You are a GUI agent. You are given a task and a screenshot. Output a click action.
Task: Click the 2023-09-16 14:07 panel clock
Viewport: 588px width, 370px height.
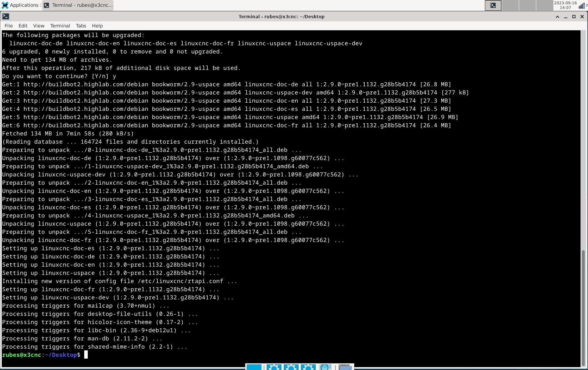[x=566, y=5]
